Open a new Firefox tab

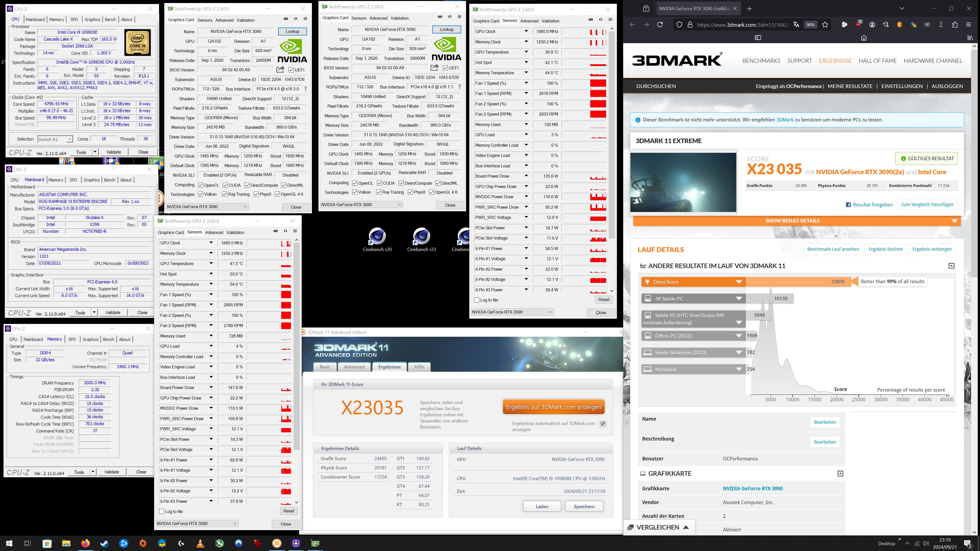[x=750, y=9]
